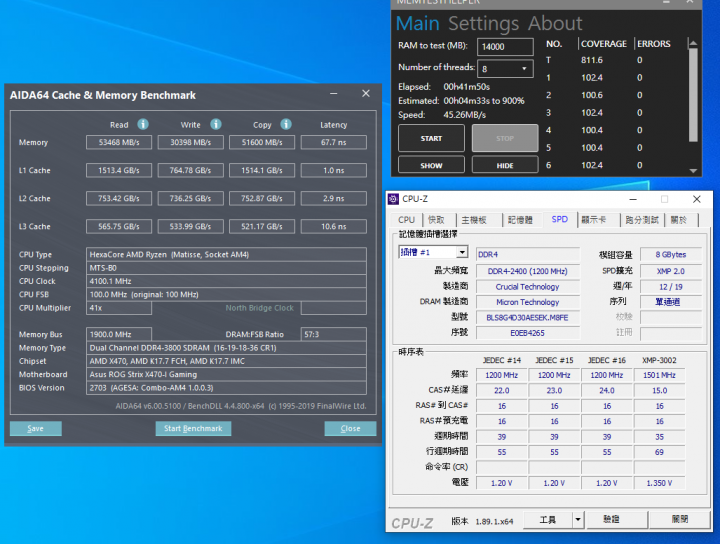
Task: Open the memory slot selection dropdown
Action: click(462, 252)
